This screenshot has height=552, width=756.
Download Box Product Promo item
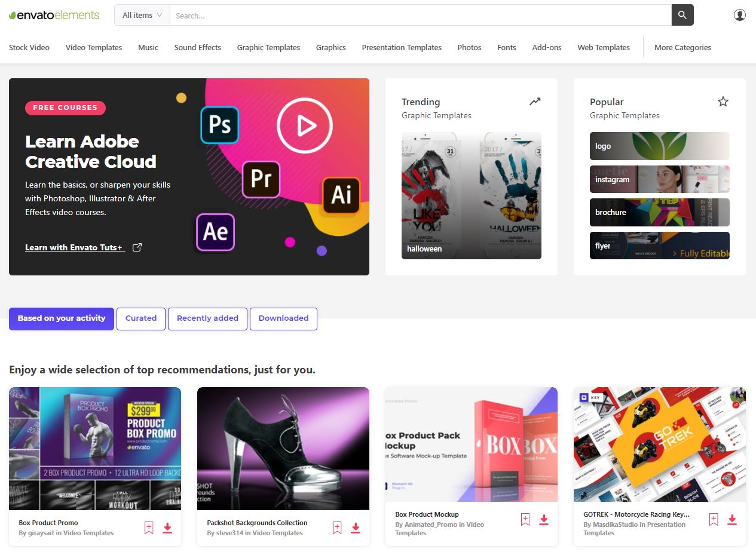tap(167, 528)
